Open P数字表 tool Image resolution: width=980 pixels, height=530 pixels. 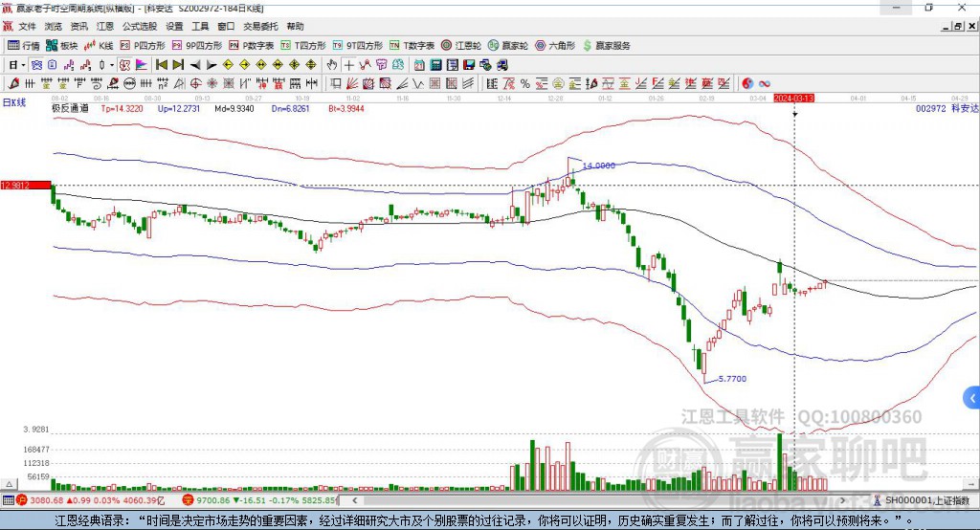(x=252, y=46)
